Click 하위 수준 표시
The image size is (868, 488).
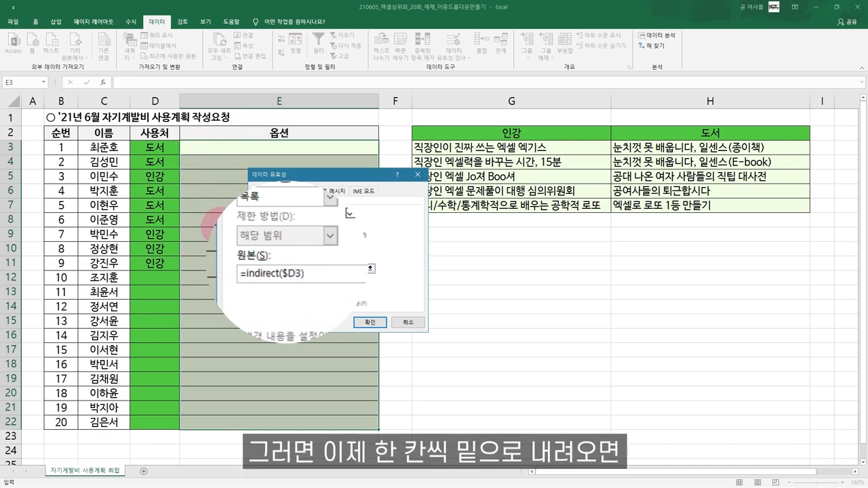[598, 35]
